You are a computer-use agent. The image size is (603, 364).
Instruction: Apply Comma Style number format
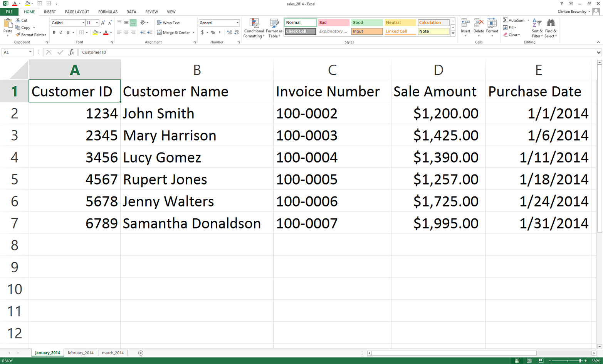(220, 32)
